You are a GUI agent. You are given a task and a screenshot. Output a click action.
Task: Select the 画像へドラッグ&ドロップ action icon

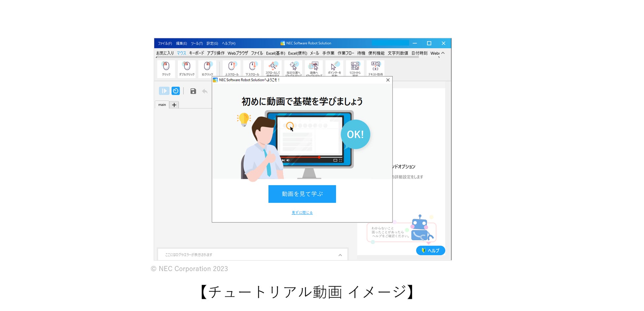(x=314, y=68)
